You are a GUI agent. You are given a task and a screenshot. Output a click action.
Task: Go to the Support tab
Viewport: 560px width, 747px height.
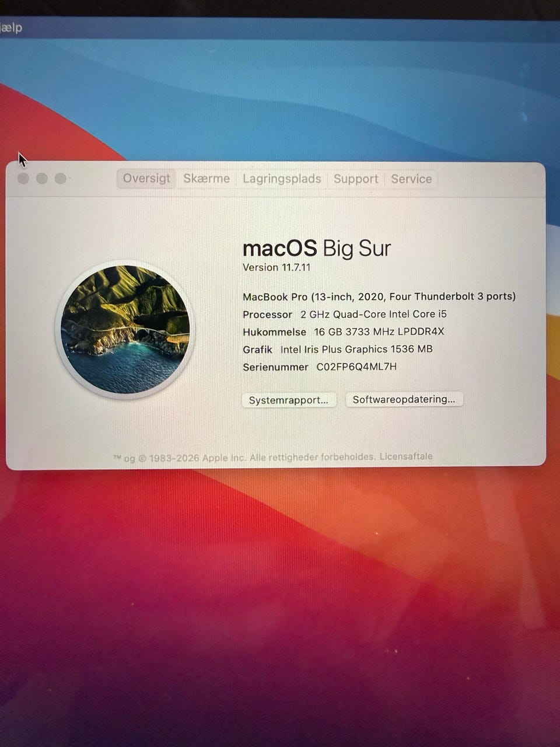[x=356, y=179]
